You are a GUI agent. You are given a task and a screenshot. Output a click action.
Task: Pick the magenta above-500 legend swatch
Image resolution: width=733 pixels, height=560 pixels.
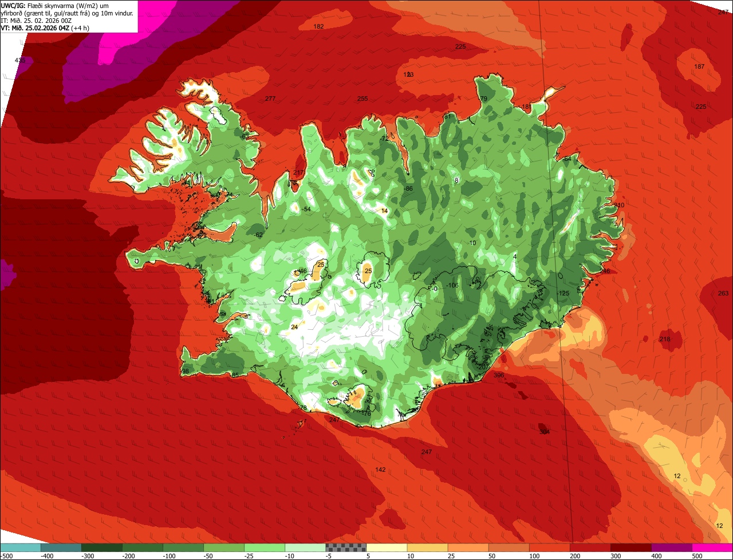pos(712,547)
